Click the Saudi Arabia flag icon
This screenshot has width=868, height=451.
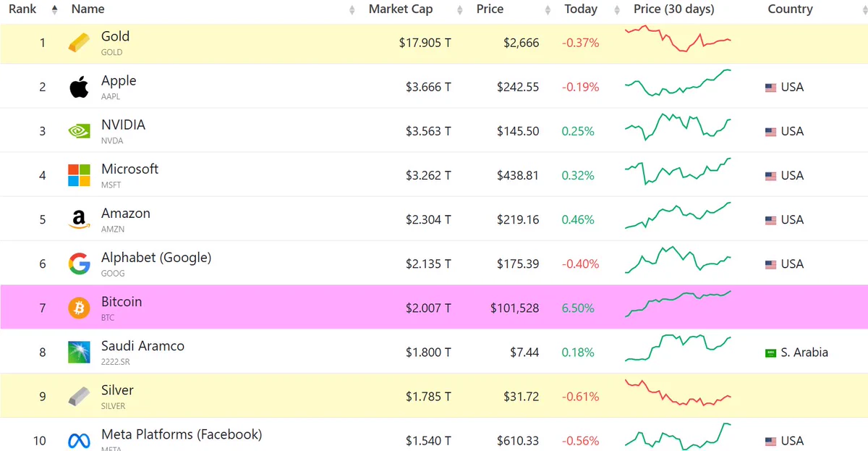(771, 353)
